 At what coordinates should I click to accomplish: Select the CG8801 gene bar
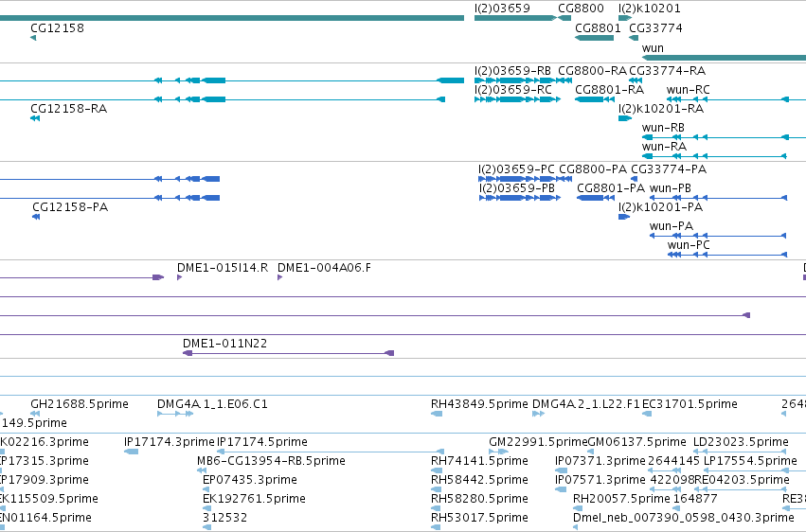click(594, 38)
